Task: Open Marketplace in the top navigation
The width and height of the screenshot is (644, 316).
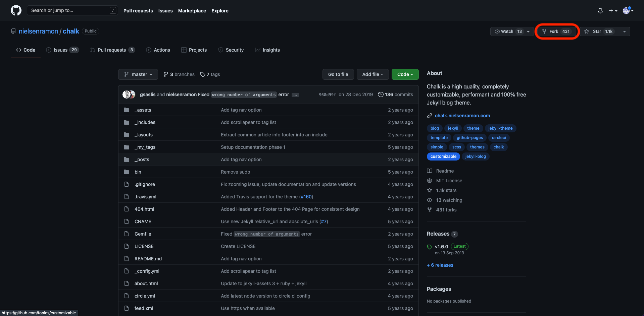Action: (x=192, y=11)
